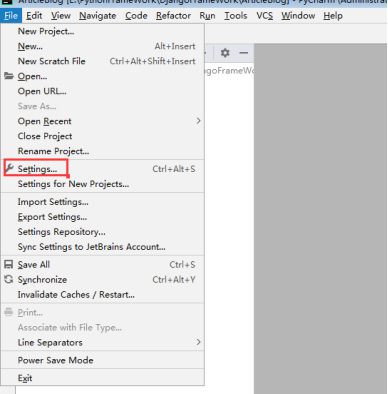The width and height of the screenshot is (388, 394).
Task: Select the Open Recent entry
Action: point(103,121)
